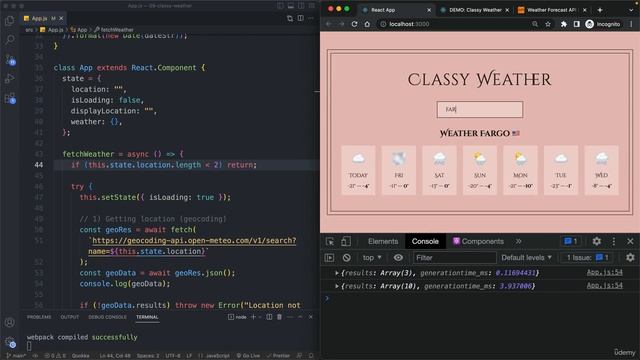The height and width of the screenshot is (360, 640).
Task: Bookmark this page with the star icon
Action: [x=548, y=24]
